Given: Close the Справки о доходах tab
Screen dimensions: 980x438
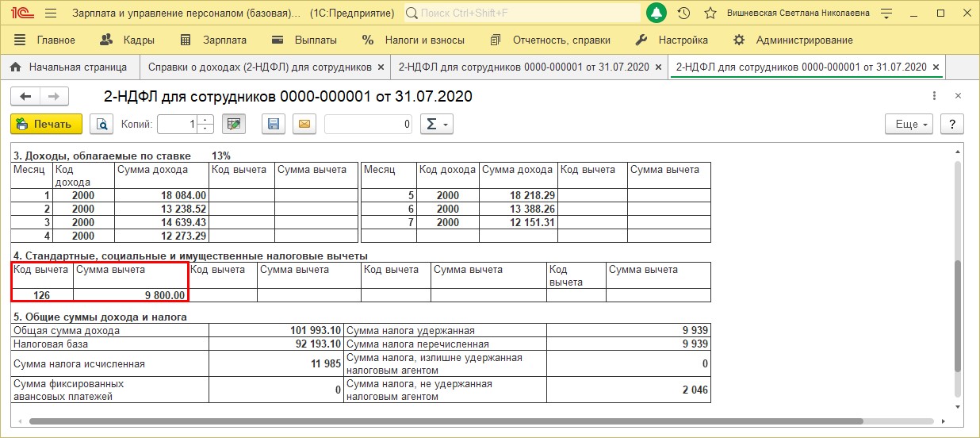Looking at the screenshot, I should pos(381,67).
